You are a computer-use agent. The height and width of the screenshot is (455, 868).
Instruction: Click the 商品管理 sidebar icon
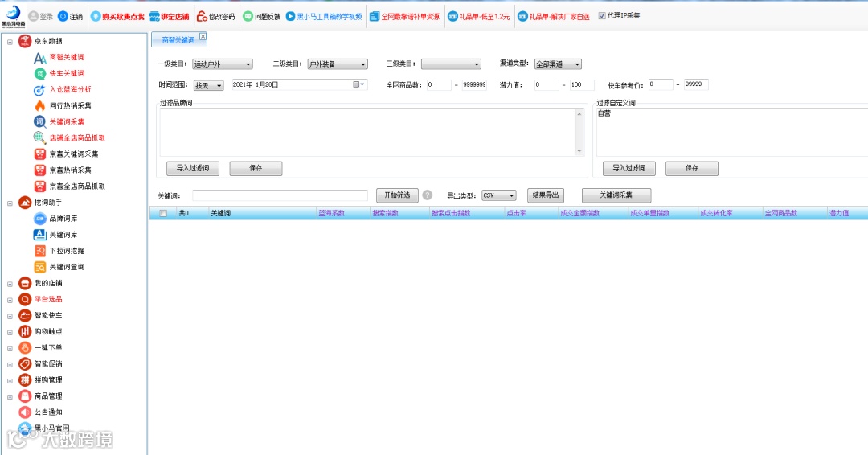pyautogui.click(x=25, y=396)
